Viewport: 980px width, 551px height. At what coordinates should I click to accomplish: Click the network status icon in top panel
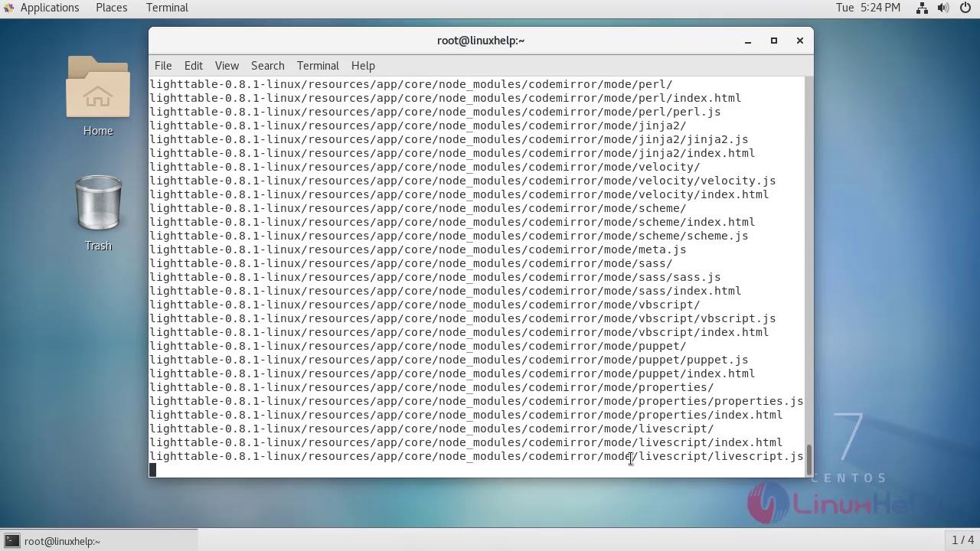(922, 8)
